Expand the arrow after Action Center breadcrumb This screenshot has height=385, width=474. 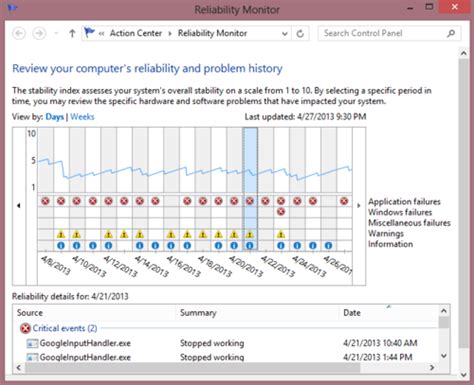point(170,34)
